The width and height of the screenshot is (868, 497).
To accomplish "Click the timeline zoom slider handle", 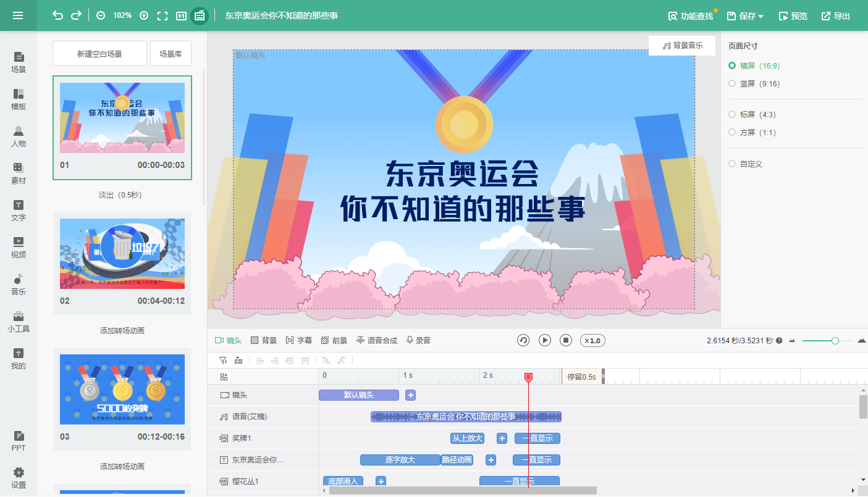I will 835,341.
